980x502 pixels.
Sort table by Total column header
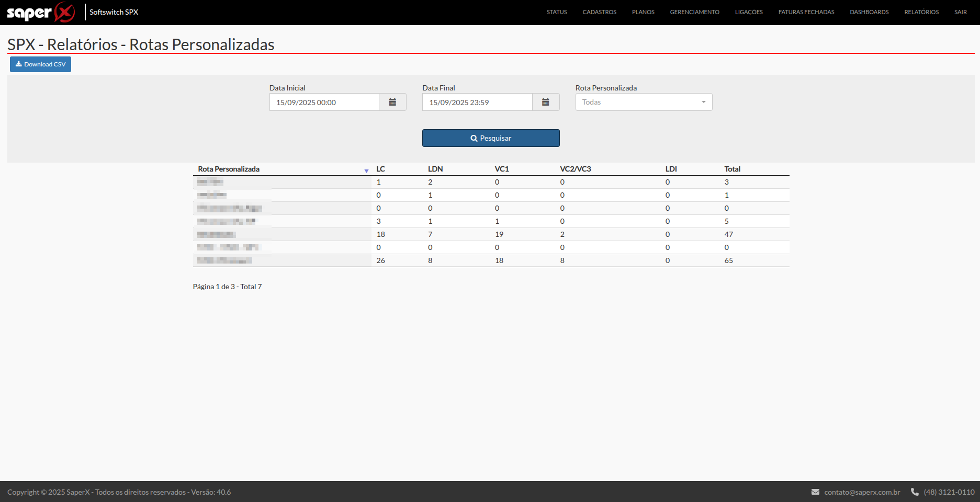coord(732,169)
